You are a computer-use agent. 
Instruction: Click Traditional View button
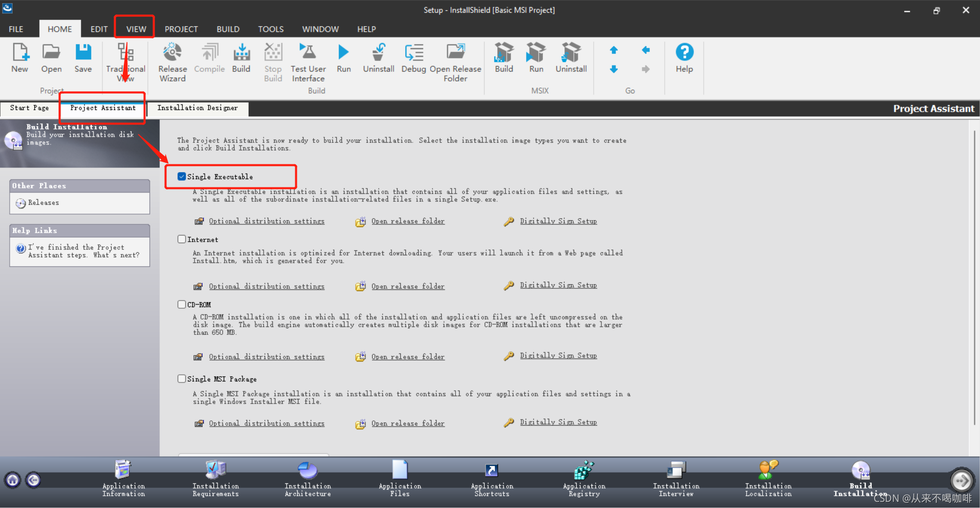(126, 62)
